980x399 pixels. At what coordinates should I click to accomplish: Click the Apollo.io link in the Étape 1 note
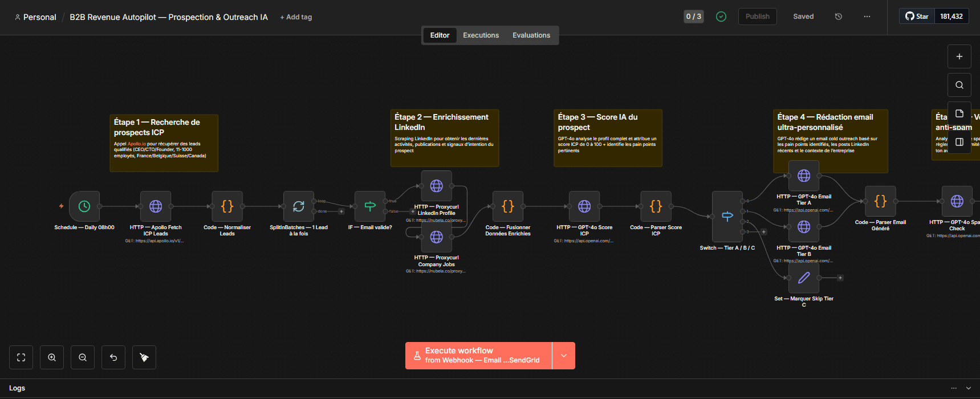coord(137,144)
